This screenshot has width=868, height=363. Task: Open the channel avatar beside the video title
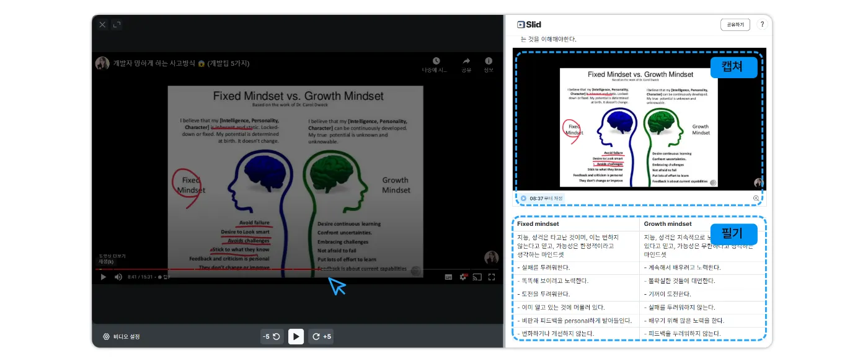(102, 63)
